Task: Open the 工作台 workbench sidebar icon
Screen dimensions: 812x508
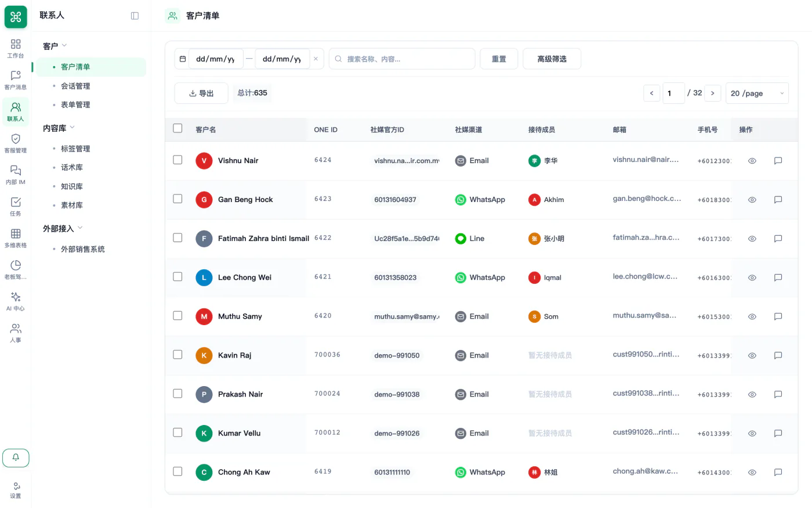Action: [x=16, y=48]
